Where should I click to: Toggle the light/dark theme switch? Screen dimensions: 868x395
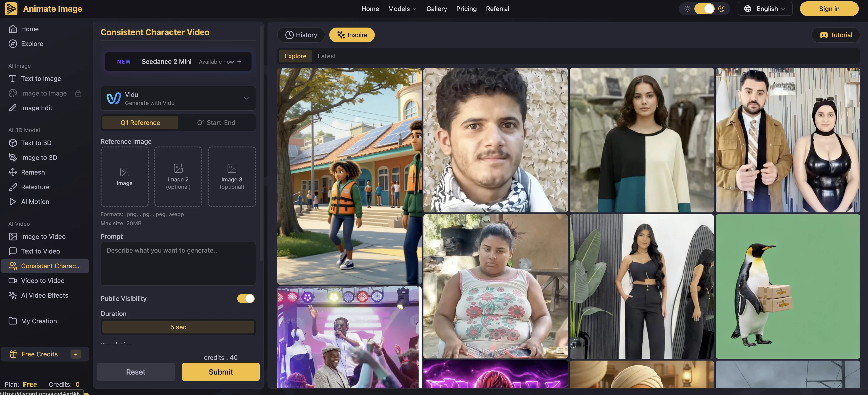pos(704,9)
